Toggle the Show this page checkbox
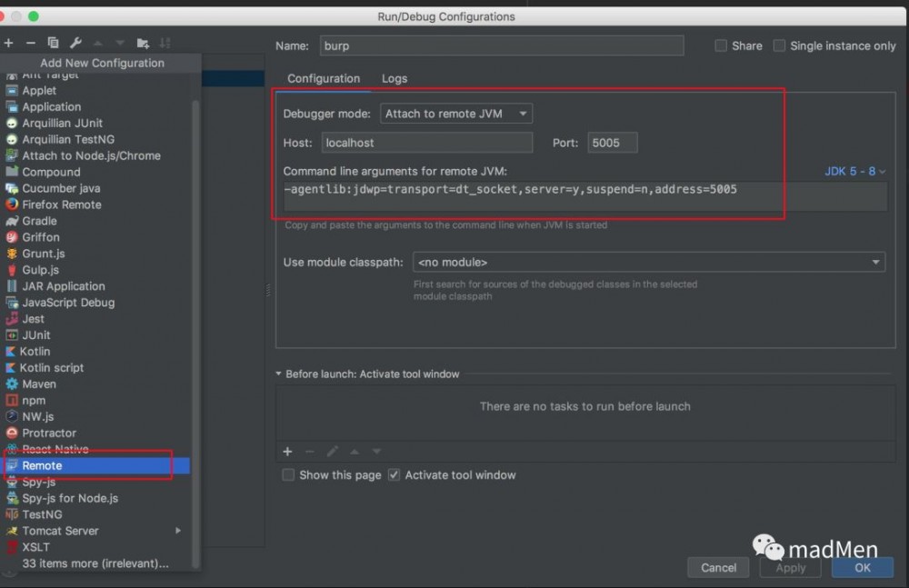 288,475
